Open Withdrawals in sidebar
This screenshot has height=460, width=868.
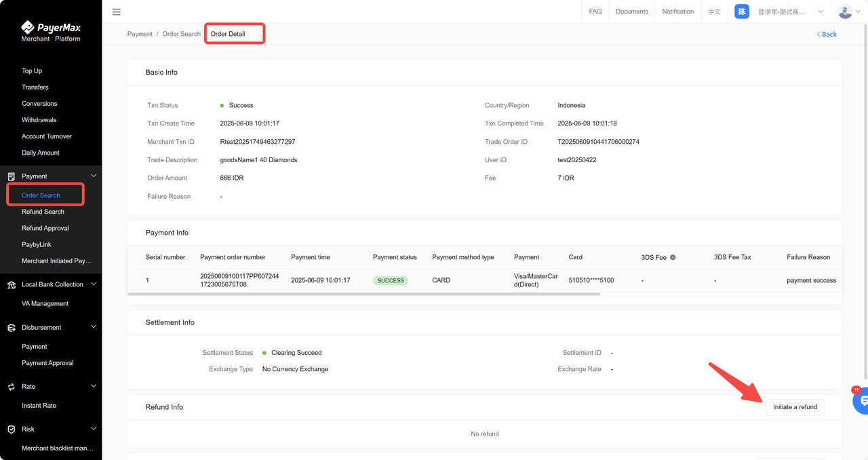tap(39, 120)
